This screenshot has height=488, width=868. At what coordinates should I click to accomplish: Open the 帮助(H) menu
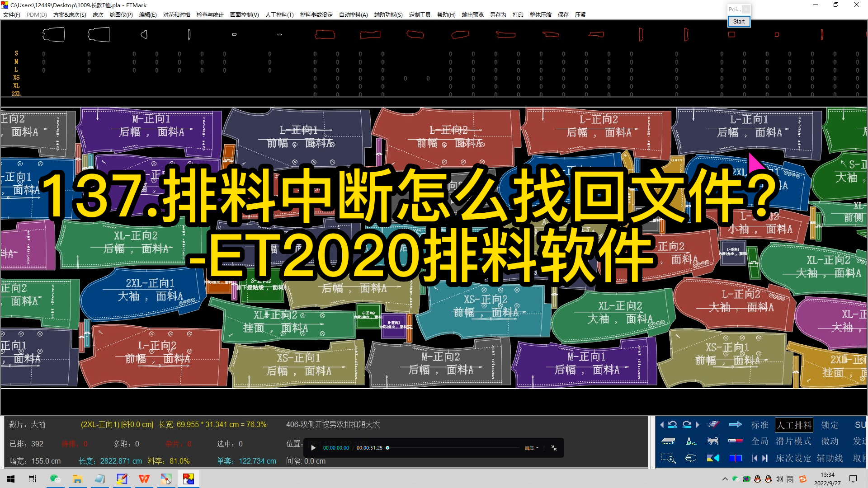(x=446, y=14)
